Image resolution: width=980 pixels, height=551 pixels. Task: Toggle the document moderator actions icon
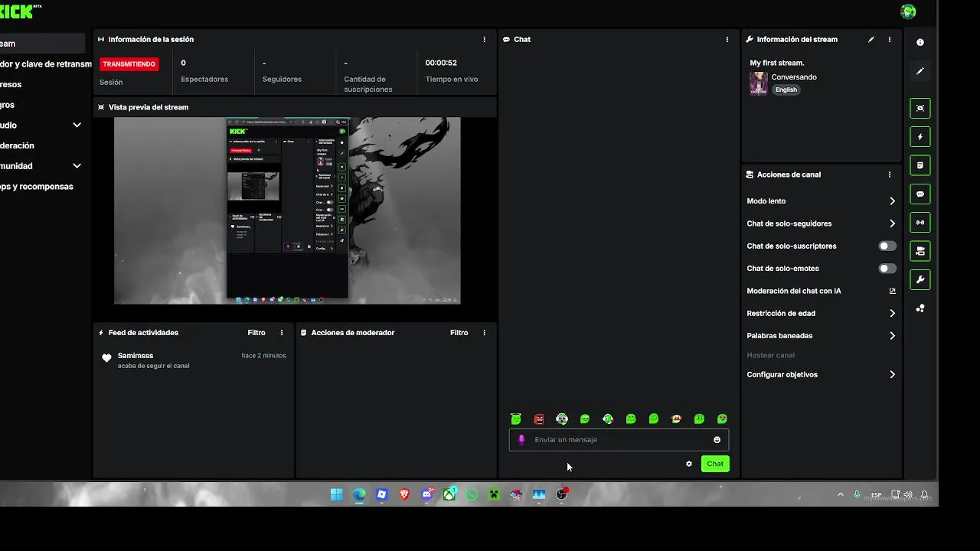tap(920, 165)
